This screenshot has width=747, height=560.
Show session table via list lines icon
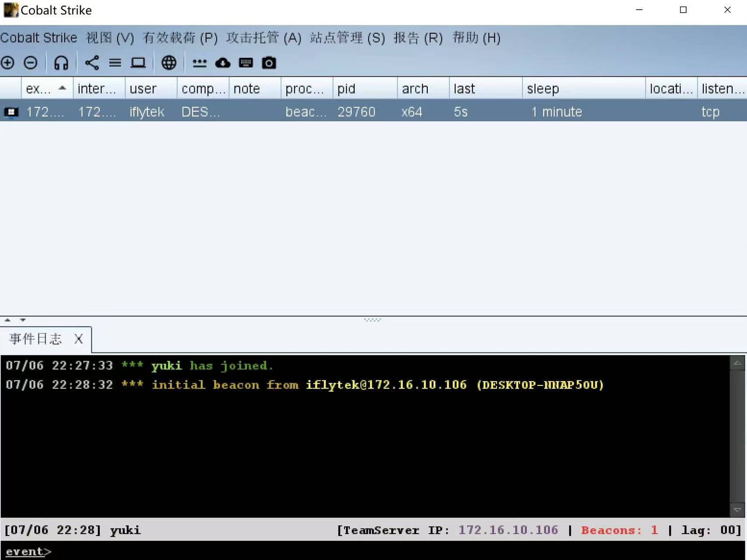pos(115,63)
